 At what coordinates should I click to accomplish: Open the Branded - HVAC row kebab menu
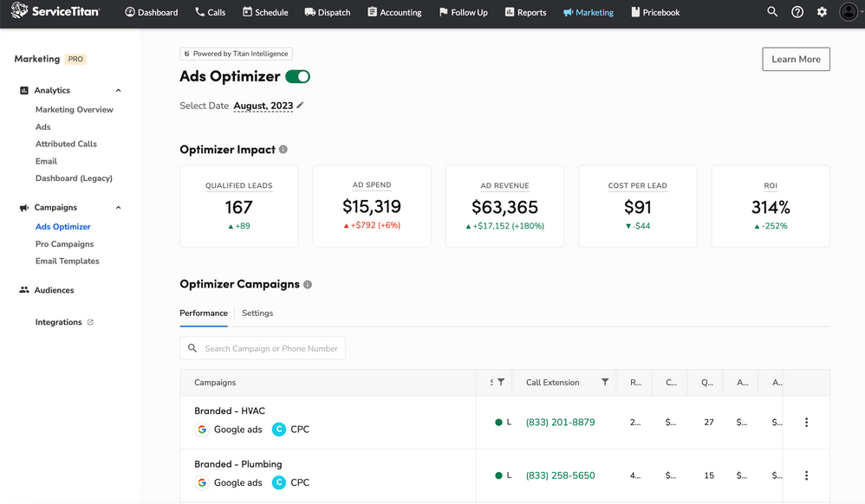tap(806, 422)
